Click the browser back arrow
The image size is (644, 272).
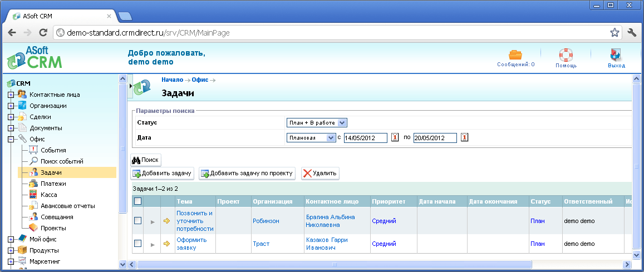click(x=12, y=33)
